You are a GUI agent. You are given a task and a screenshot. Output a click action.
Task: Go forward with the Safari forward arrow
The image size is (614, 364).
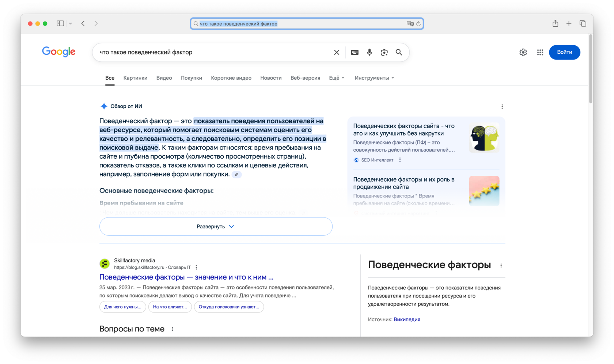point(96,23)
